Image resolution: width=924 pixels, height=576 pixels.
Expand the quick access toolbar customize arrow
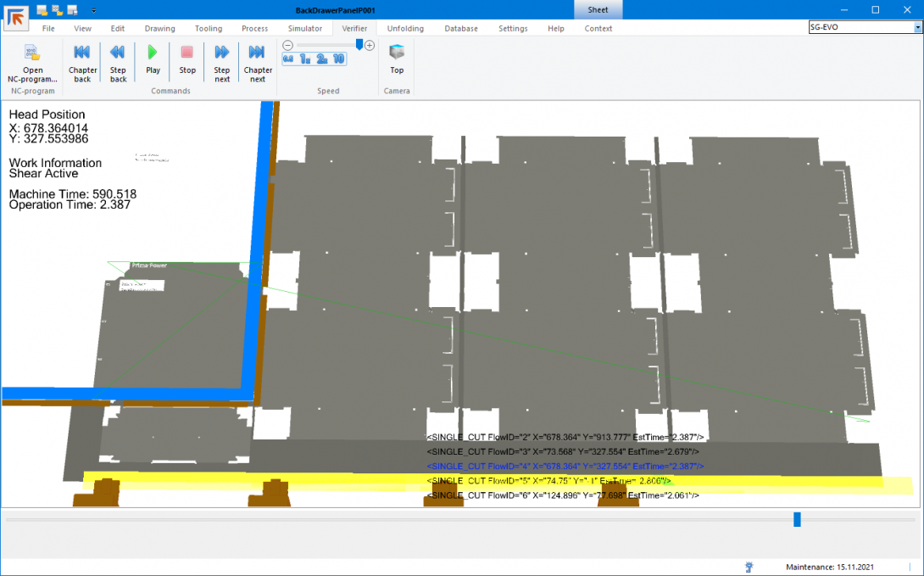93,10
